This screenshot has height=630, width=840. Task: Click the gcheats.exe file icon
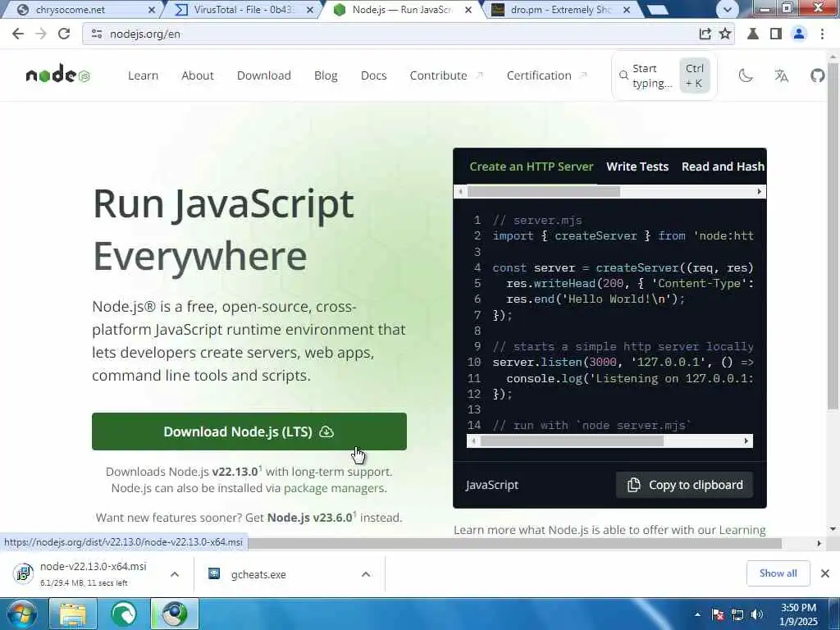click(214, 573)
